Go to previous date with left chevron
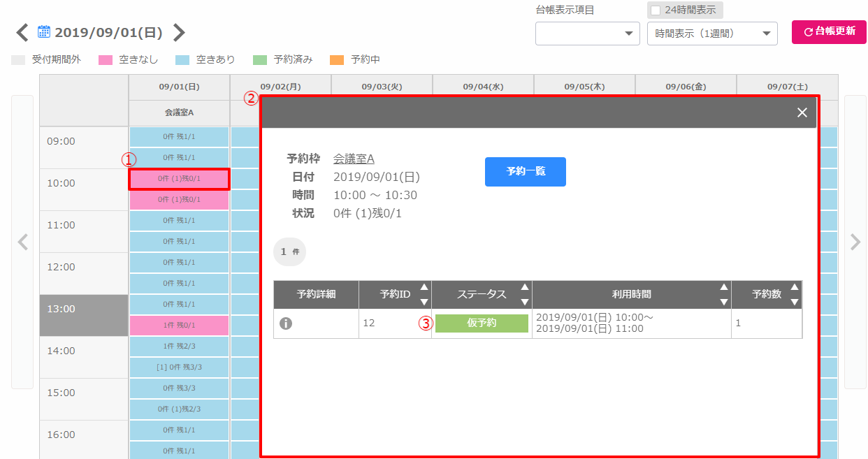868x459 pixels. [22, 32]
